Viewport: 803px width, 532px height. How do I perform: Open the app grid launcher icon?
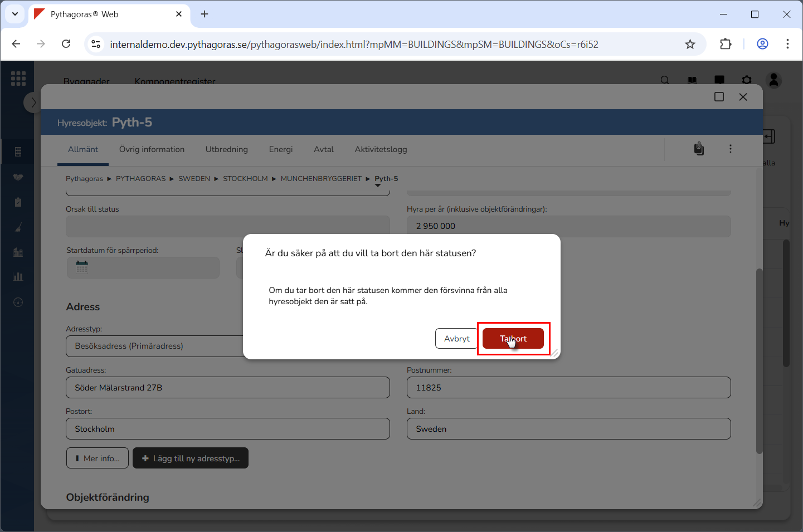point(18,79)
